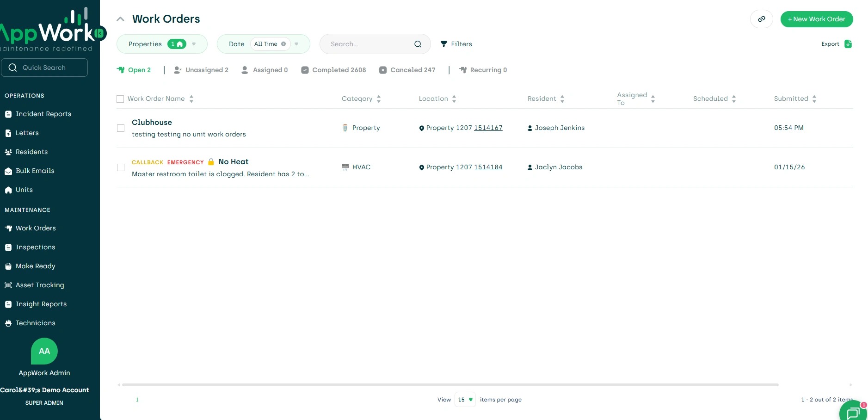Click the Make Ready sidebar icon
The image size is (868, 420).
coord(8,266)
